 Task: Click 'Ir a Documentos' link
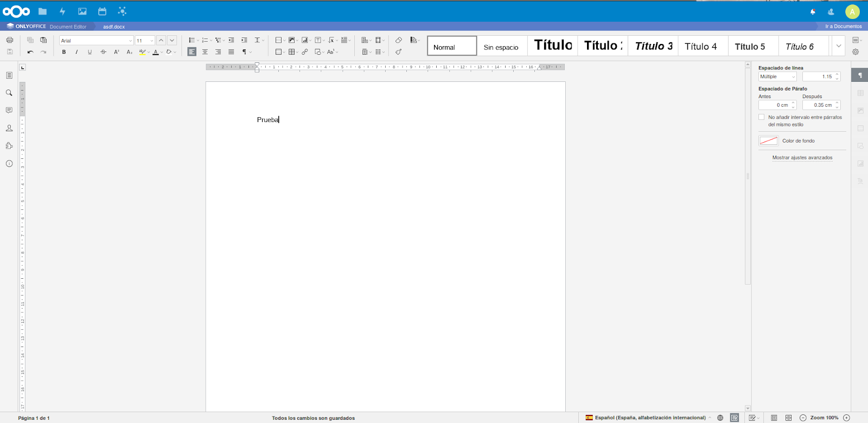point(844,27)
